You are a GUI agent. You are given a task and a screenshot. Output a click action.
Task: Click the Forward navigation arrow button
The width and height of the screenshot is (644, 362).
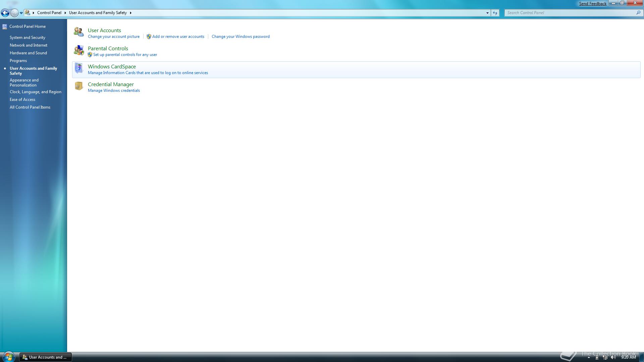[x=14, y=13]
